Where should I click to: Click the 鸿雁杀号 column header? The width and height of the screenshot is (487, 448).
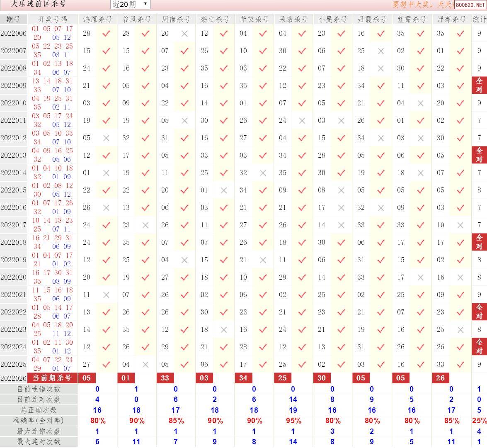pyautogui.click(x=97, y=19)
